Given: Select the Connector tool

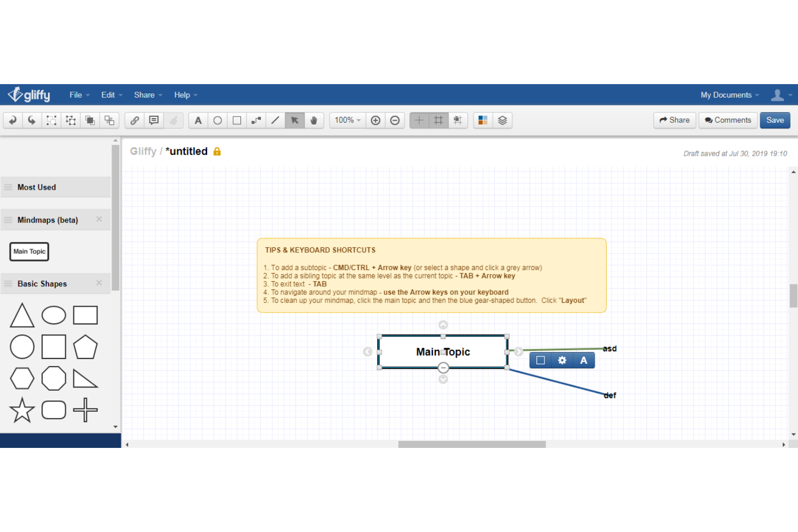Looking at the screenshot, I should coord(256,120).
